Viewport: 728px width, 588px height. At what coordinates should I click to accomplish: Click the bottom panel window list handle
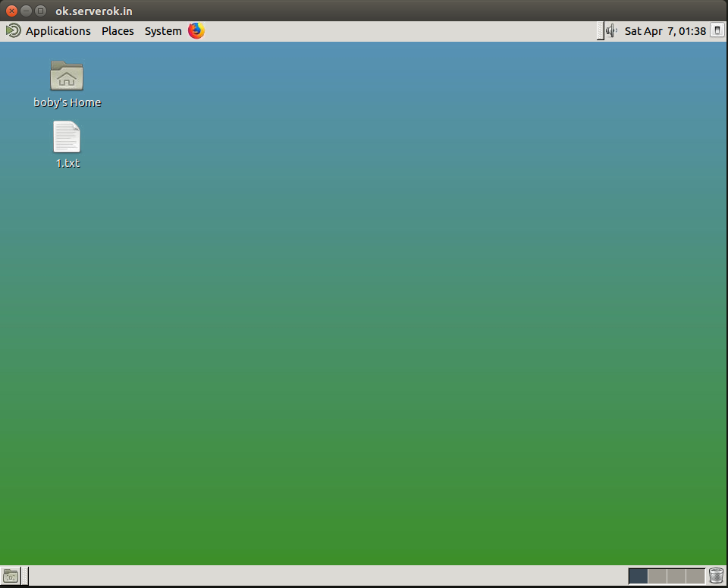click(24, 576)
